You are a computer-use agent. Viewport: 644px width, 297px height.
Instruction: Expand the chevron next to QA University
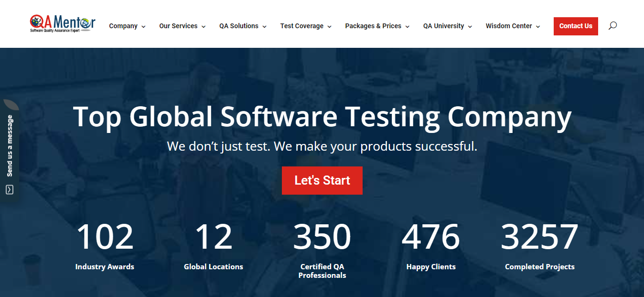click(470, 27)
